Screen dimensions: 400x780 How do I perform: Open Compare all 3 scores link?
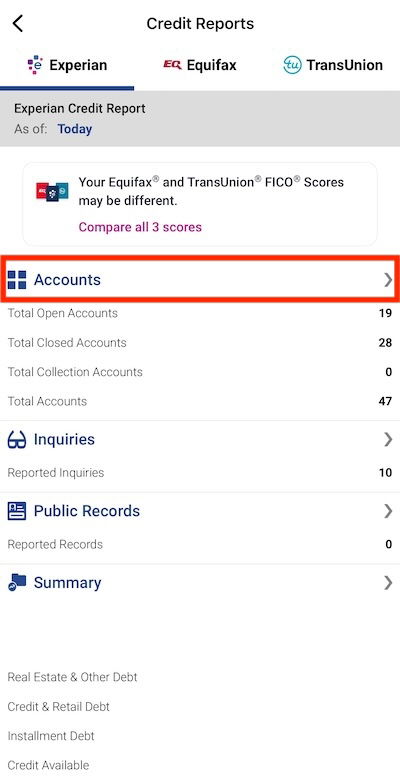(x=140, y=227)
